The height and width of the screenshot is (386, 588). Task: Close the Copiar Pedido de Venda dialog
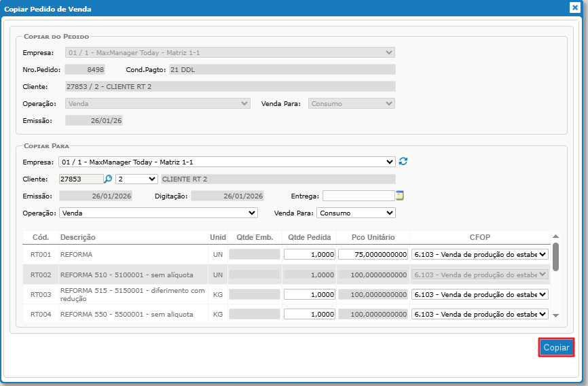574,8
